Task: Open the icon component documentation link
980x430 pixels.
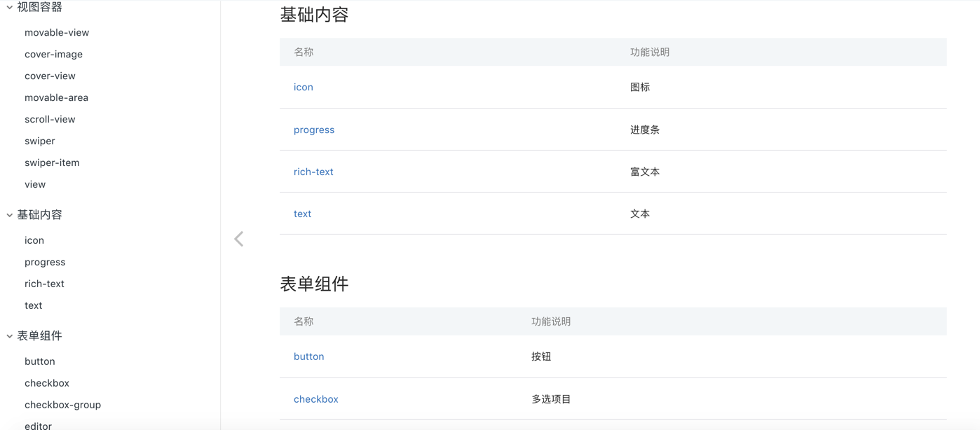Action: click(303, 87)
